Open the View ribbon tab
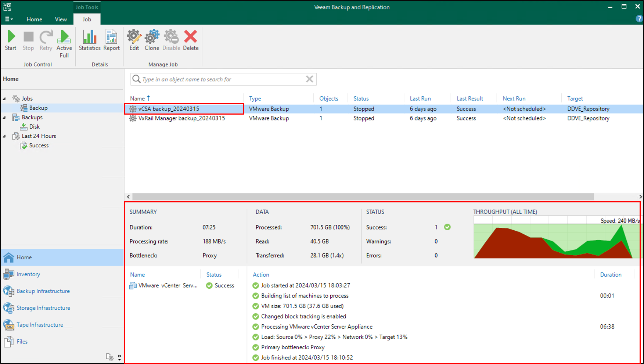This screenshot has height=364, width=644. click(x=61, y=19)
